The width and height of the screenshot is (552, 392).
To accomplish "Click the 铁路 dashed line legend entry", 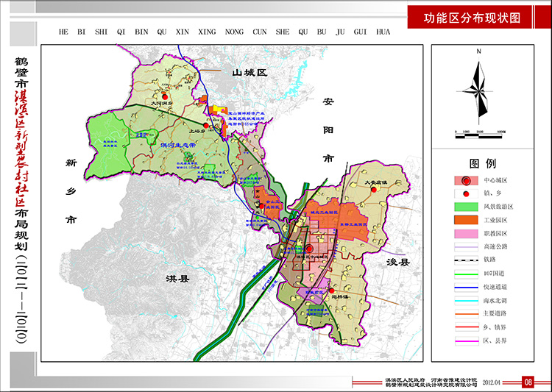I will click(x=466, y=260).
